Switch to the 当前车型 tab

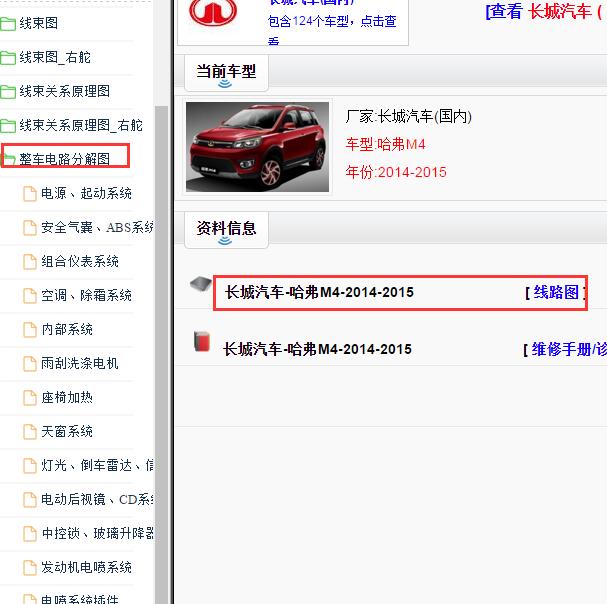pos(226,73)
